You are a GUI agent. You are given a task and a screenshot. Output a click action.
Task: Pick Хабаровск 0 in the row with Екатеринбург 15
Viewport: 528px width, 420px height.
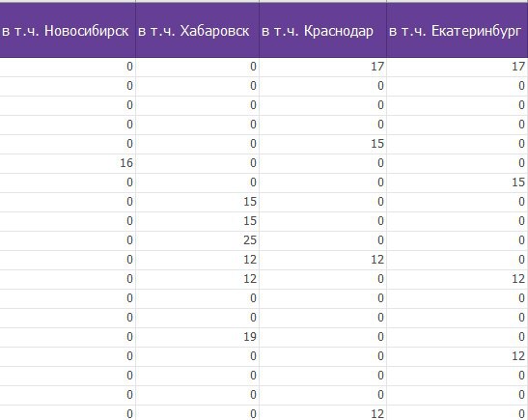(197, 182)
